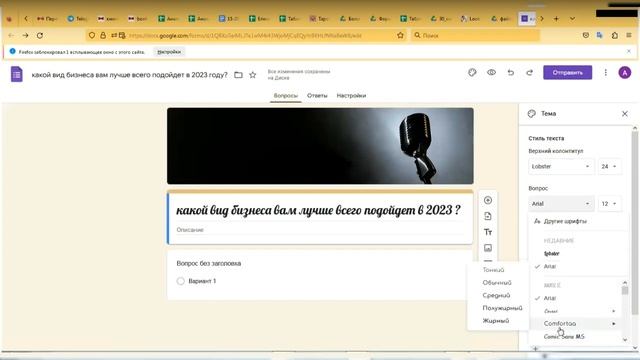Open the Google Forms home icon

point(17,74)
